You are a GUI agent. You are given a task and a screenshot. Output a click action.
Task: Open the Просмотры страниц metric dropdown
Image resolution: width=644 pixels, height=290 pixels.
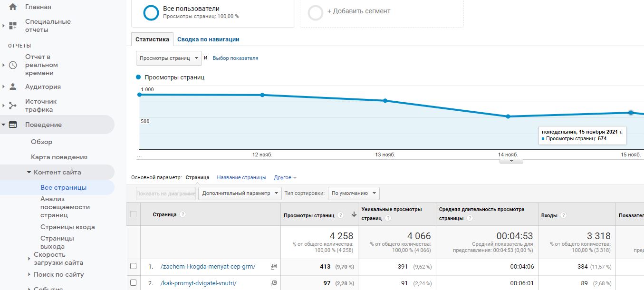pyautogui.click(x=169, y=58)
